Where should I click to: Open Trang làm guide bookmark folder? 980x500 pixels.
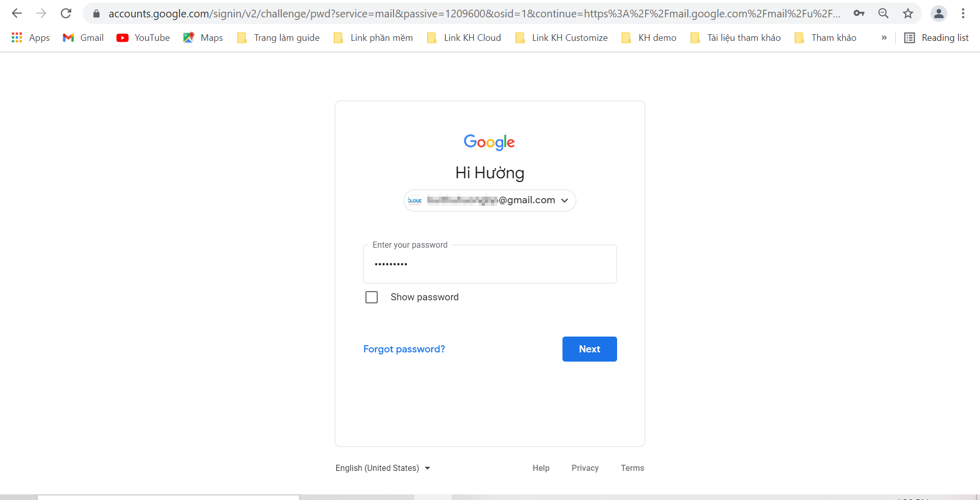[x=279, y=37]
